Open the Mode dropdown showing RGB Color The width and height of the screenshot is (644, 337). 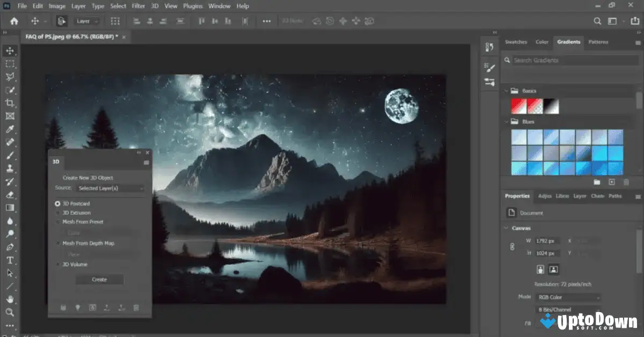click(x=567, y=296)
